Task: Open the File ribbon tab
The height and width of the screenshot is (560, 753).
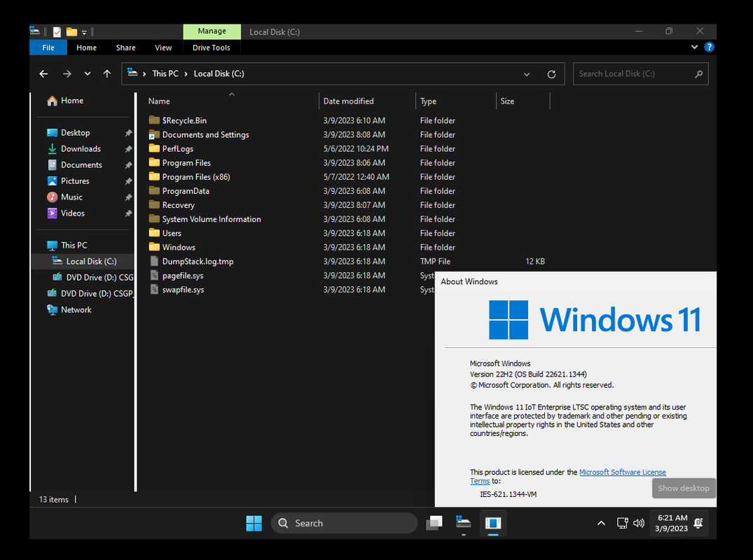Action: tap(48, 48)
